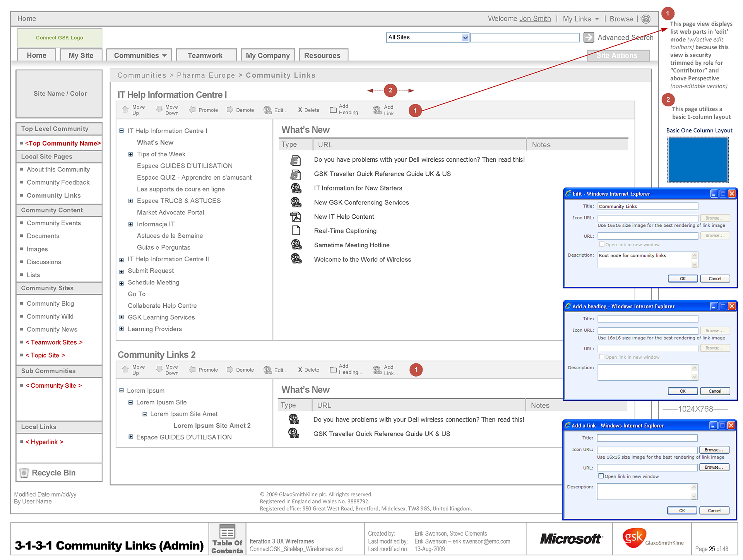This screenshot has height=560, width=743.
Task: Check 'Open link in new window' in Edit dialog
Action: [601, 244]
